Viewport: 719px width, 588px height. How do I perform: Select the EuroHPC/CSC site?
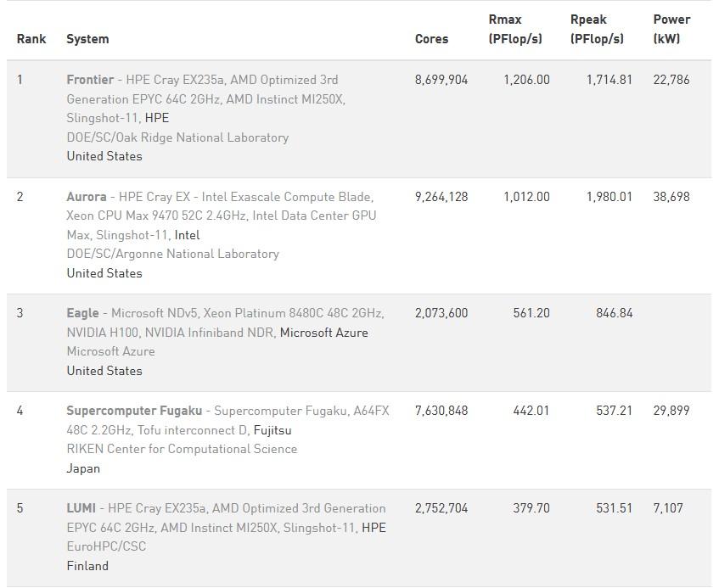tap(106, 546)
